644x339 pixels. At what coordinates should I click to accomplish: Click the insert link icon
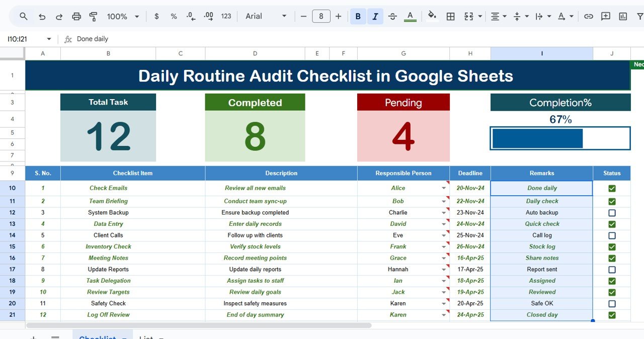coord(588,17)
